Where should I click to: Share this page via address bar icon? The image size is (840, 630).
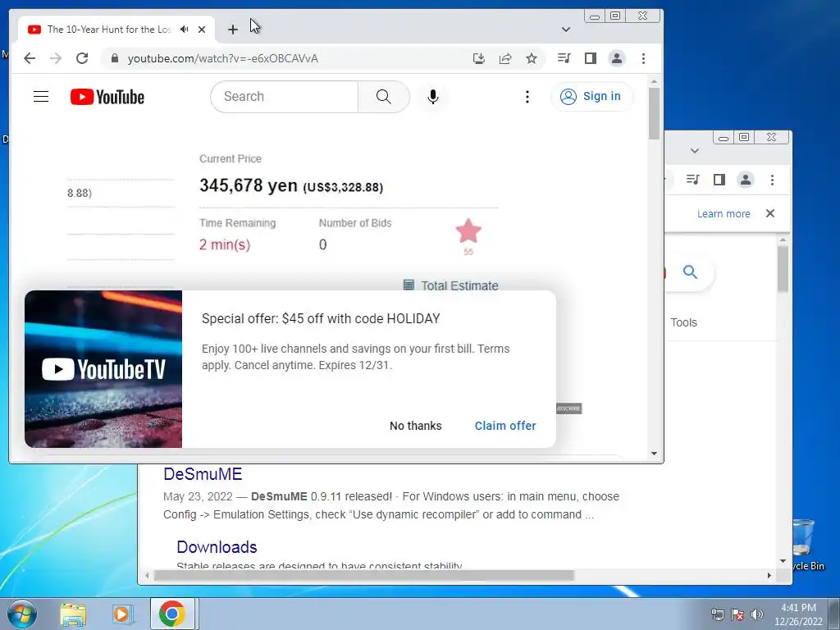tap(505, 58)
